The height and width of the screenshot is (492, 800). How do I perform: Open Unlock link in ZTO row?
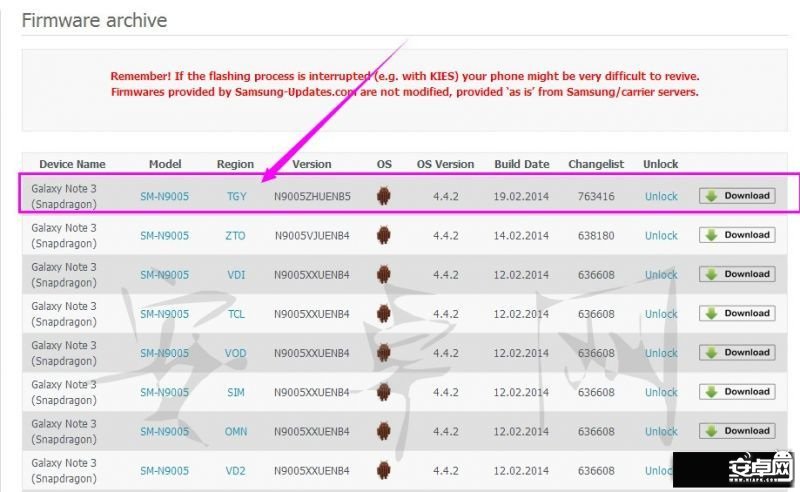click(x=661, y=236)
